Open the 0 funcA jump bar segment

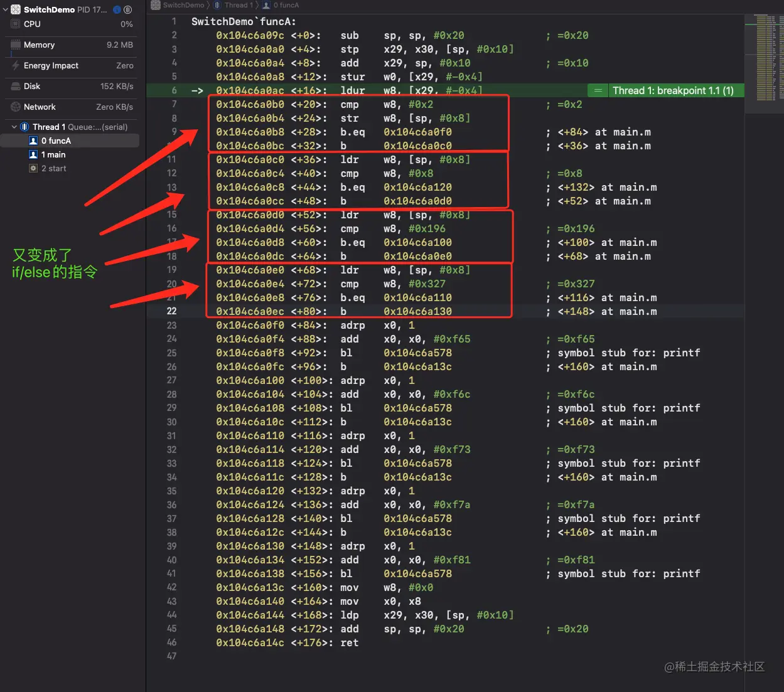coord(281,5)
